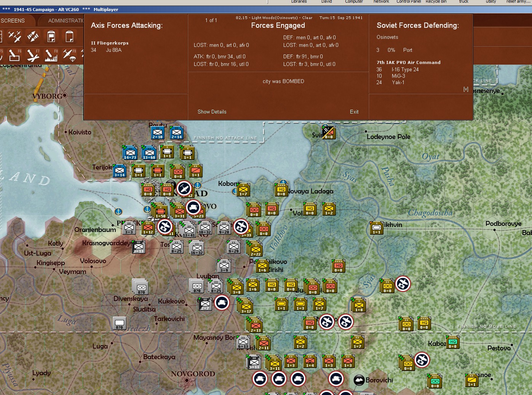Select the German 9=29 division counter
This screenshot has height=395, width=532.
[233, 247]
